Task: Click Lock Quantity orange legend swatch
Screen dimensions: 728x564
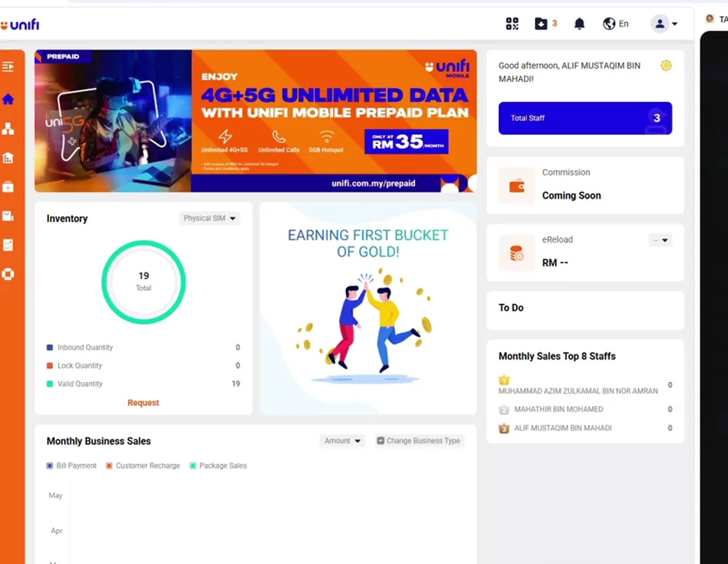Action: click(50, 365)
